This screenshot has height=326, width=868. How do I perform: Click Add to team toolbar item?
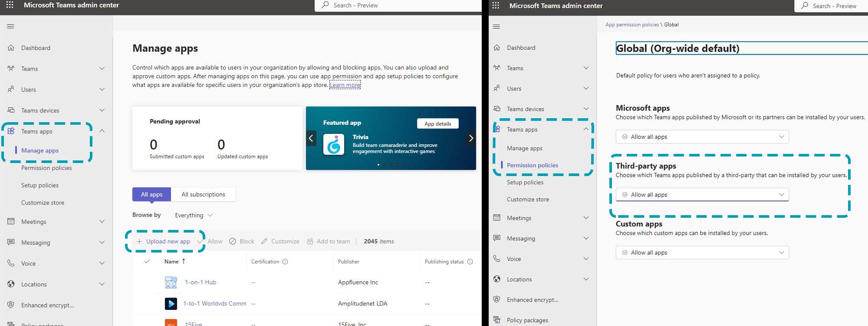click(328, 241)
